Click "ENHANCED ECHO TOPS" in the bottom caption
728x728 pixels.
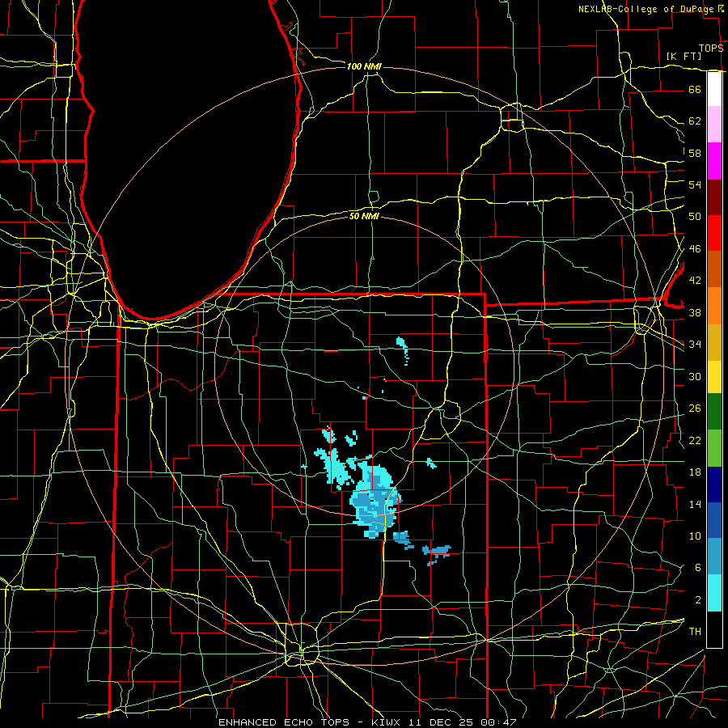(x=284, y=722)
